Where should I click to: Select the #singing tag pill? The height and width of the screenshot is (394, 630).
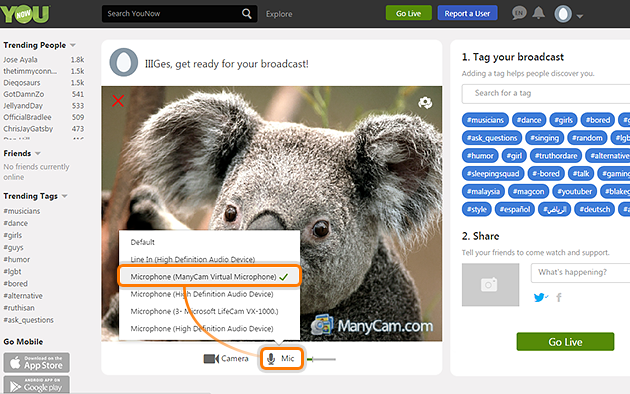pyautogui.click(x=544, y=138)
